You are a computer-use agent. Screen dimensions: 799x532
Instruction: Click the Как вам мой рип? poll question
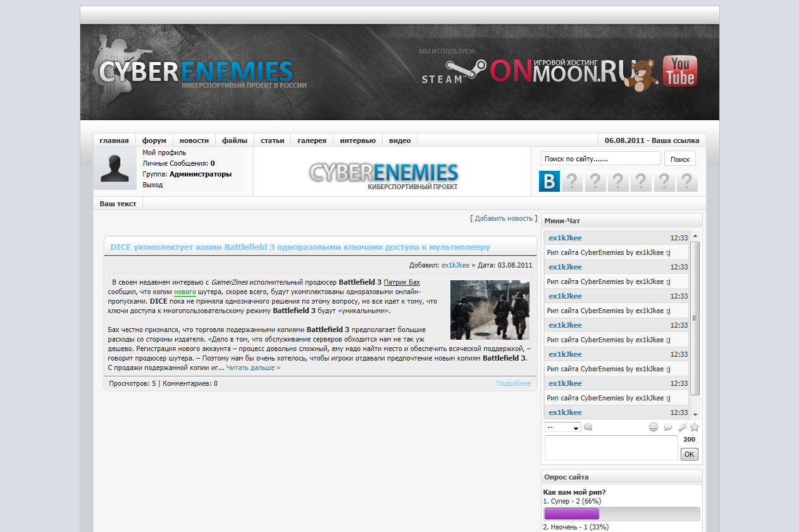coord(574,492)
